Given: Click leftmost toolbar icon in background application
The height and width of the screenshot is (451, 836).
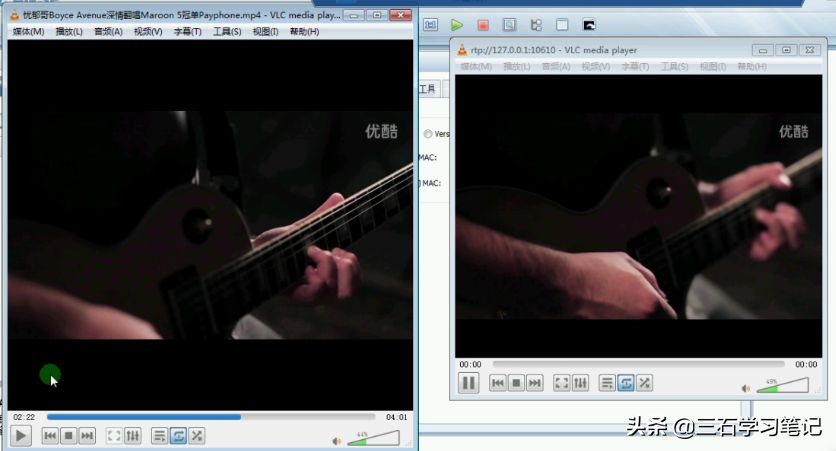Looking at the screenshot, I should tap(430, 25).
